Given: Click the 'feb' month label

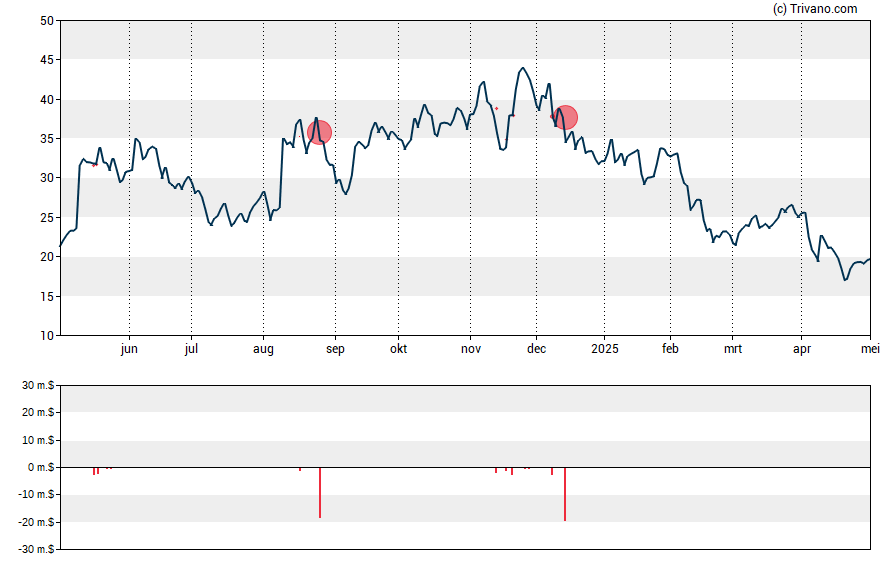Looking at the screenshot, I should [x=671, y=349].
